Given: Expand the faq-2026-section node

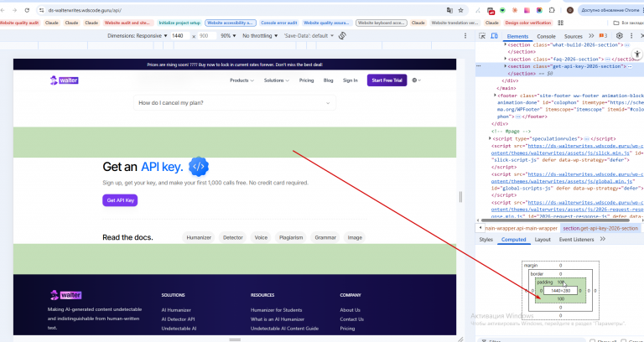Looking at the screenshot, I should click(x=506, y=60).
